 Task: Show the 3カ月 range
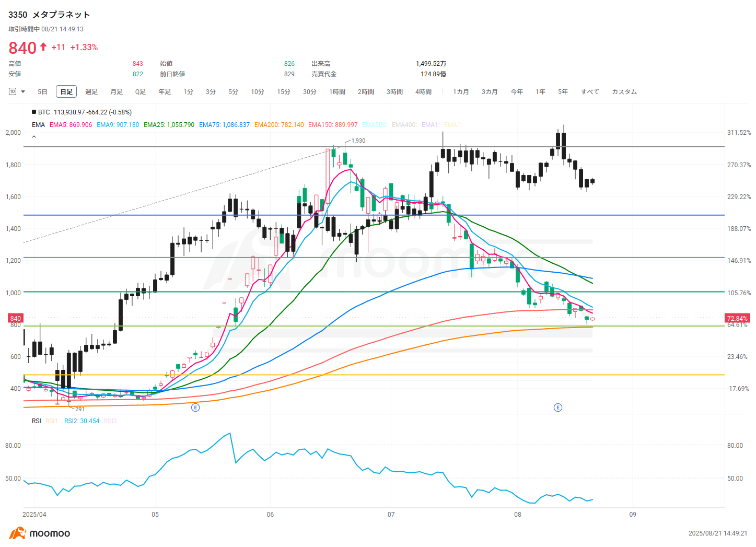click(x=490, y=91)
